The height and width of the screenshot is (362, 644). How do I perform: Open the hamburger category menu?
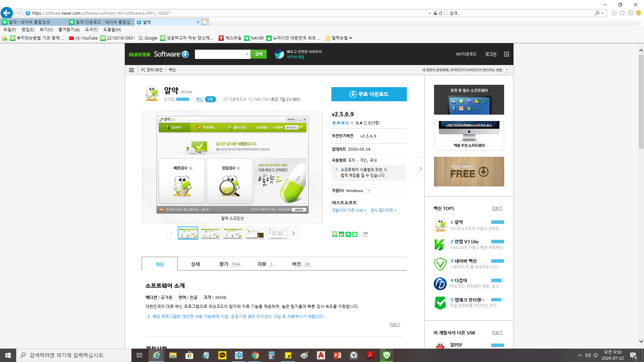(131, 70)
